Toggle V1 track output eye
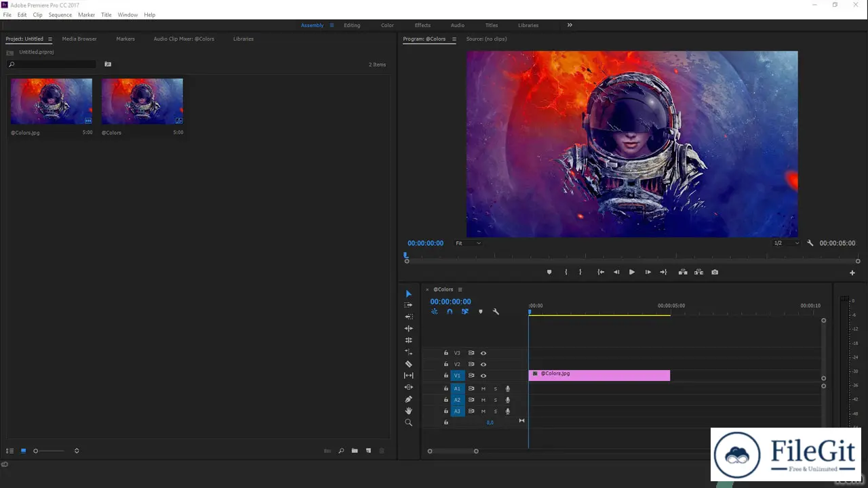868x488 pixels. (x=484, y=375)
